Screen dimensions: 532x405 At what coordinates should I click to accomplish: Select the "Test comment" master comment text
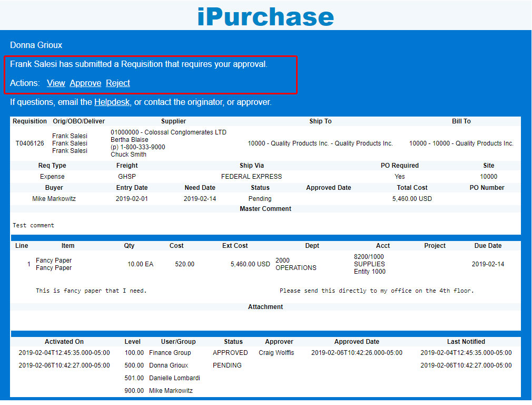(x=33, y=225)
